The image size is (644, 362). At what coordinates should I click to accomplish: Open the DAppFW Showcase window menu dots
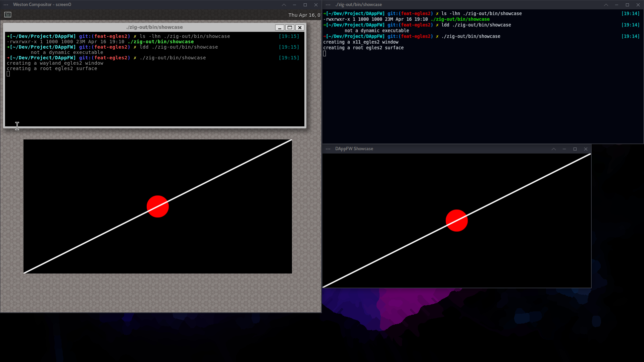coord(328,149)
